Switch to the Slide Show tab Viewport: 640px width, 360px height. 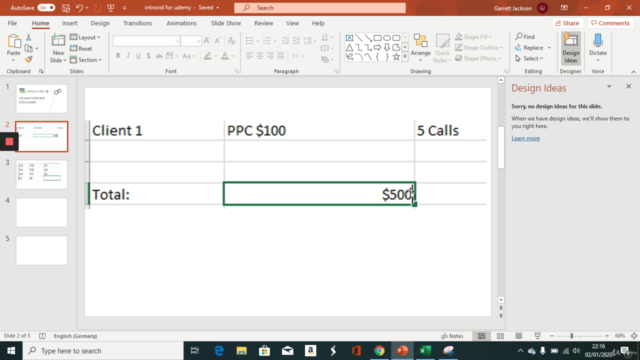226,23
